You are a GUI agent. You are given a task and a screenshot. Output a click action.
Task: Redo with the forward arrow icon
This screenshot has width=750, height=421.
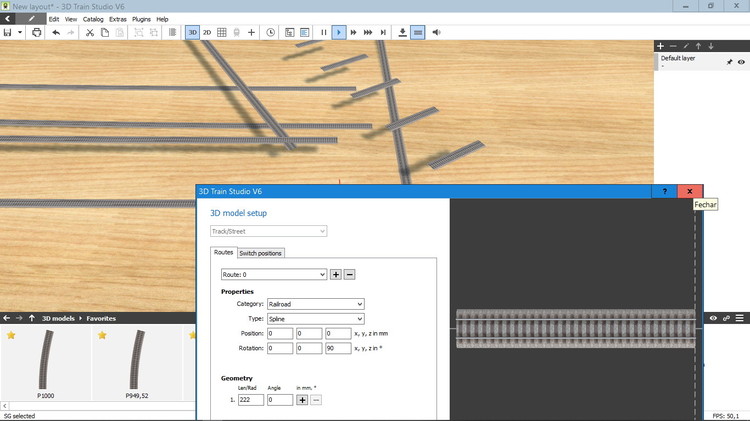click(x=71, y=33)
